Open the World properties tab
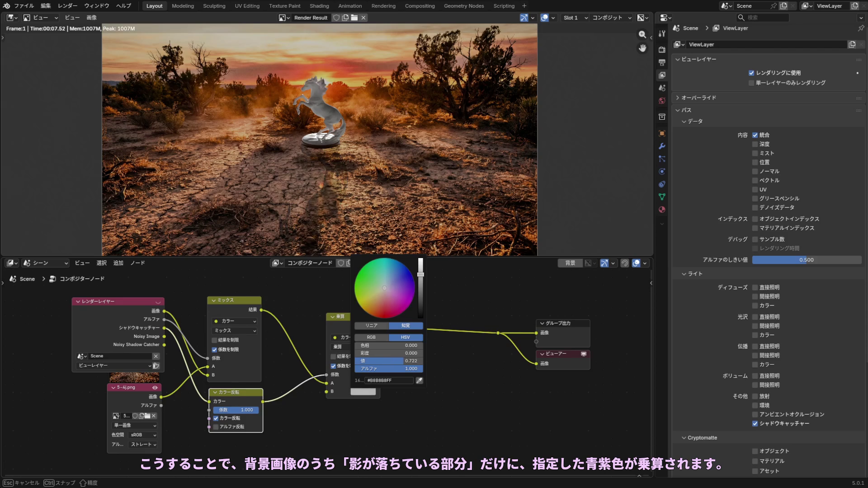 point(662,101)
